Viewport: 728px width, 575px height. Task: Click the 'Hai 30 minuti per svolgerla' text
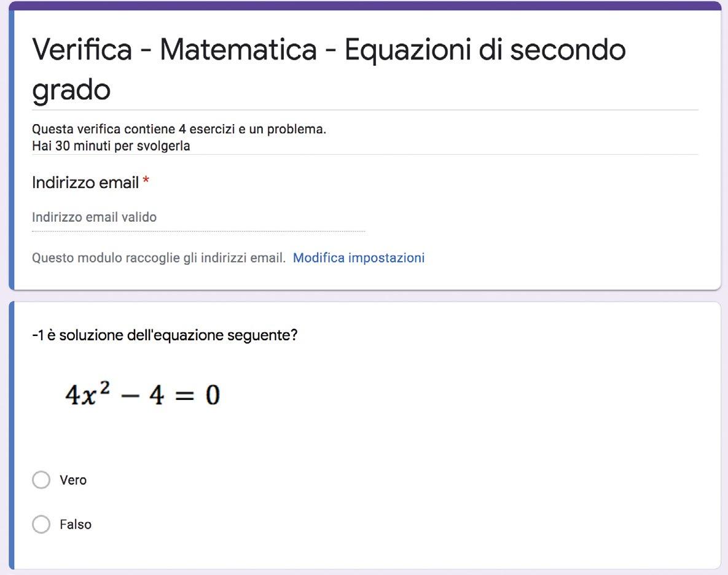[111, 146]
